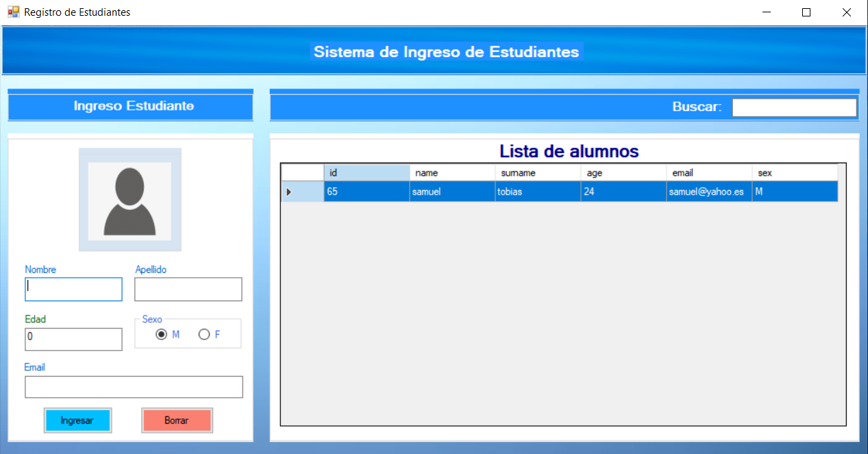Click the samuel@yahoo.es email cell

709,191
